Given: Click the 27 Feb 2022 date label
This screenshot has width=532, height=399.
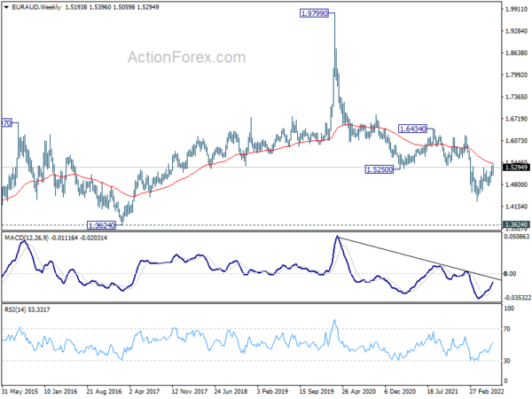Looking at the screenshot, I should pyautogui.click(x=487, y=391).
